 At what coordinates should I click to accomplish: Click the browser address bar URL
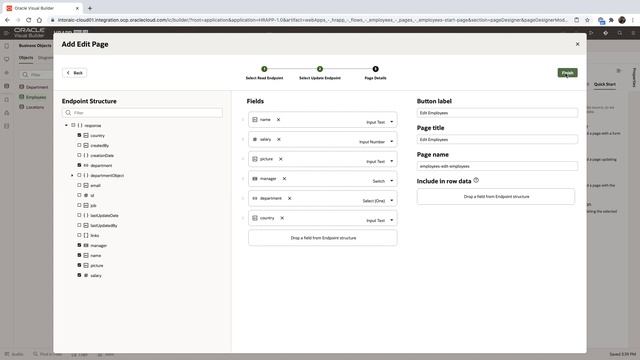[312, 20]
